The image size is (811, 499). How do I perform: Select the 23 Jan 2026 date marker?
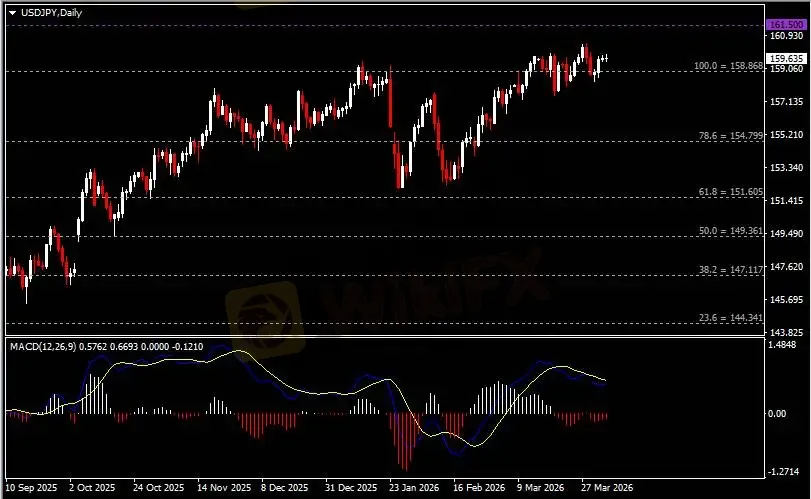tap(411, 489)
